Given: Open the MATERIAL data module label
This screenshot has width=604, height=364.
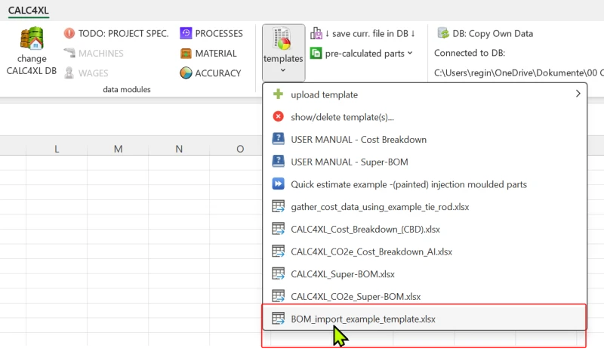Looking at the screenshot, I should point(216,53).
